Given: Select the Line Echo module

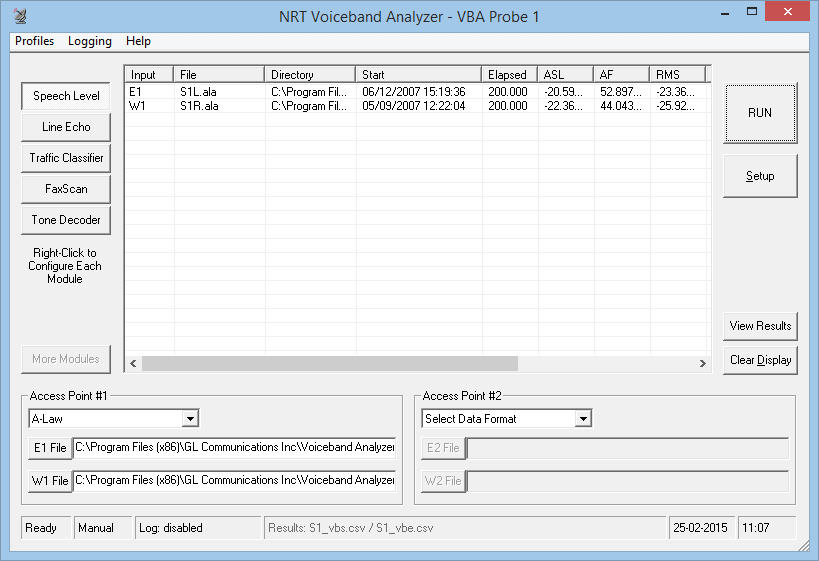Looking at the screenshot, I should pyautogui.click(x=66, y=127).
